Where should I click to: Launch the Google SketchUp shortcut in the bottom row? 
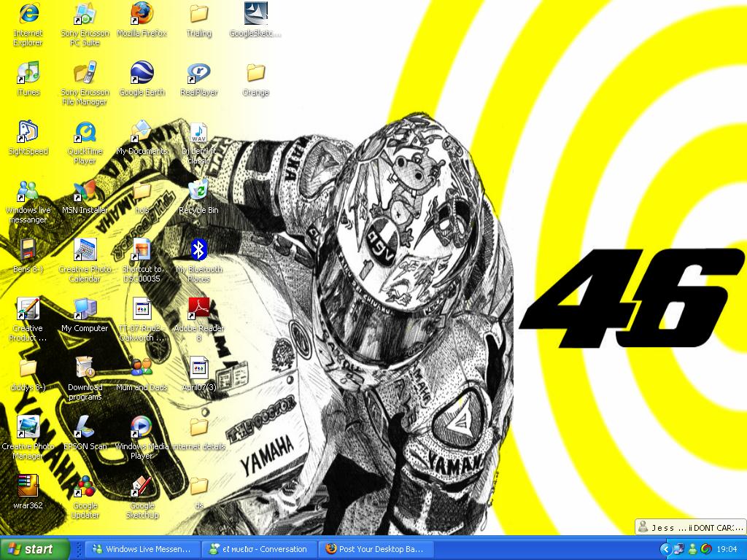click(142, 486)
